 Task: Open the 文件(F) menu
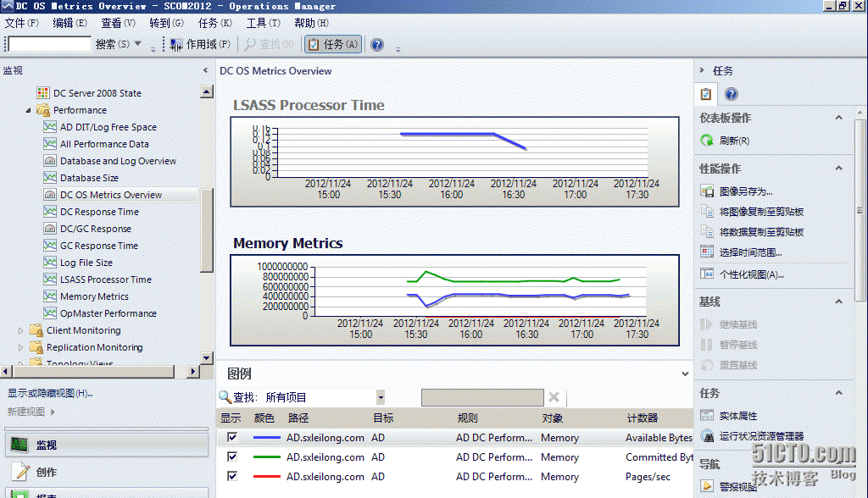tap(21, 23)
